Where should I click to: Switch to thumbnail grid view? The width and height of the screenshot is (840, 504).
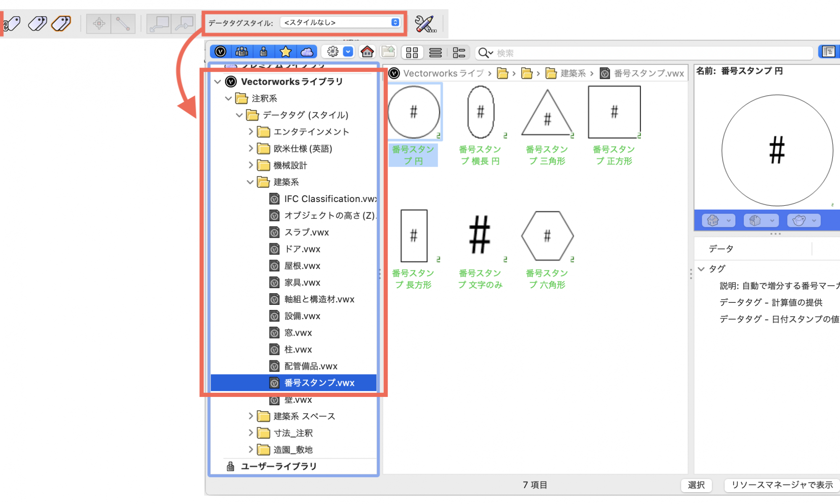point(412,52)
